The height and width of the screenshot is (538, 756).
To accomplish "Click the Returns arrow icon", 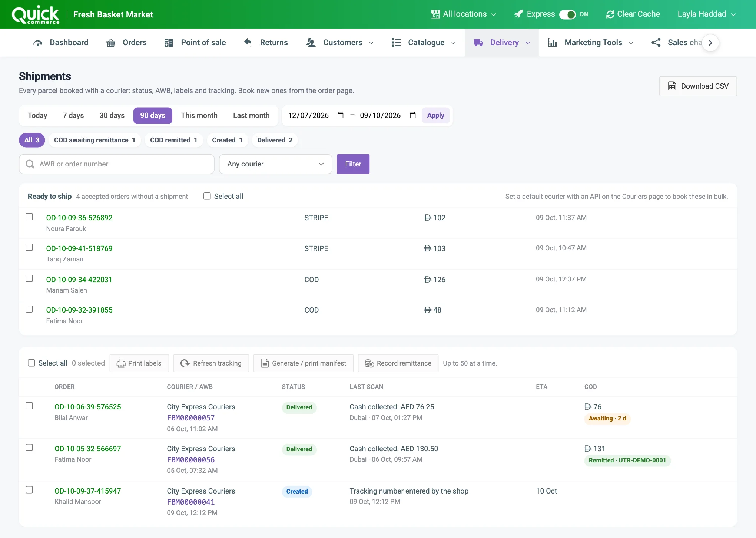I will pos(248,42).
